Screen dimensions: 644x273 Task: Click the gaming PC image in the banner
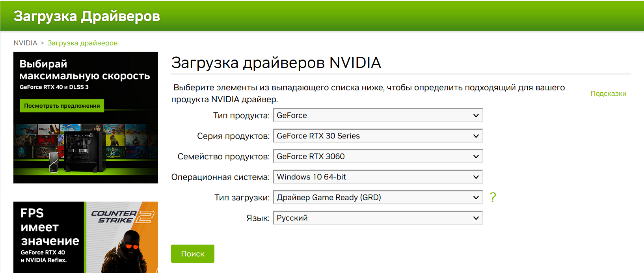coord(85,152)
